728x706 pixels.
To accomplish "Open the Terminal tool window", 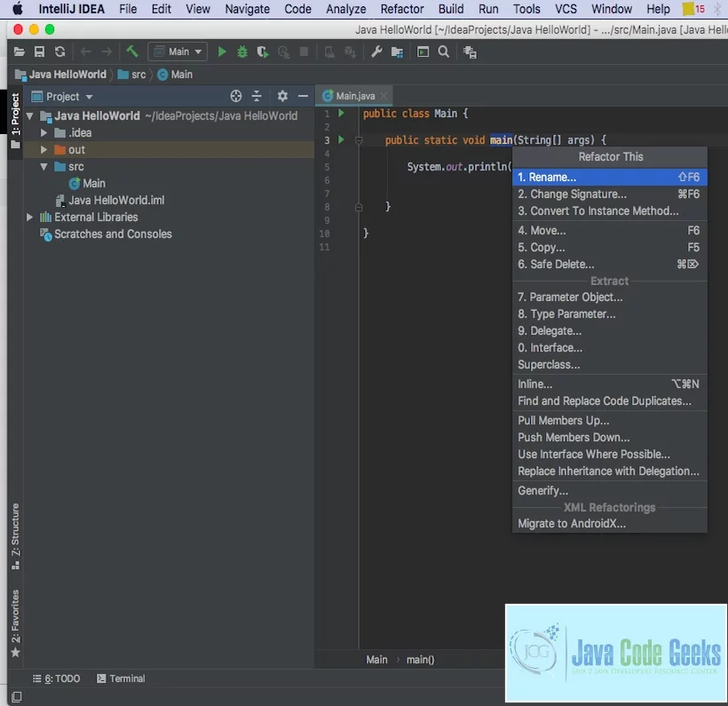I will click(121, 678).
